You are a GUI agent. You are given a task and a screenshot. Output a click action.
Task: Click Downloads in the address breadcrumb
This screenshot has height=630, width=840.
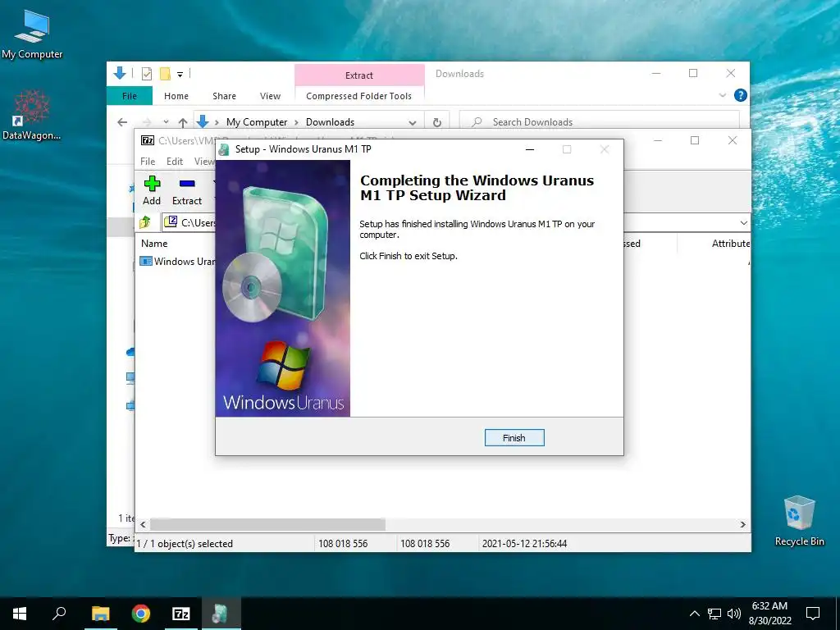tap(330, 122)
